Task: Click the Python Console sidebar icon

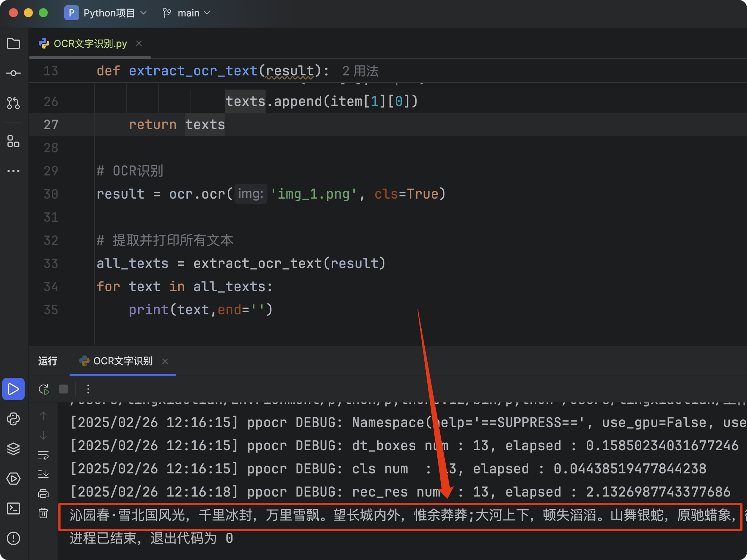Action: pos(13,419)
